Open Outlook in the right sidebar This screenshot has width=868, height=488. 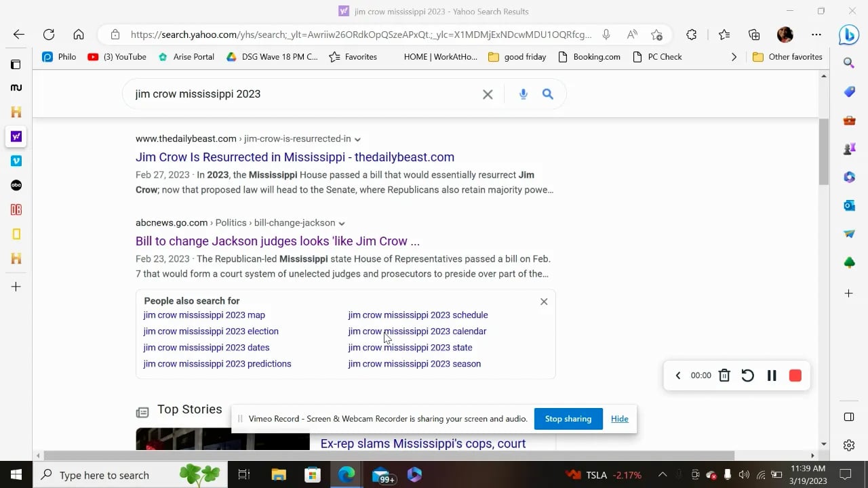tap(849, 205)
